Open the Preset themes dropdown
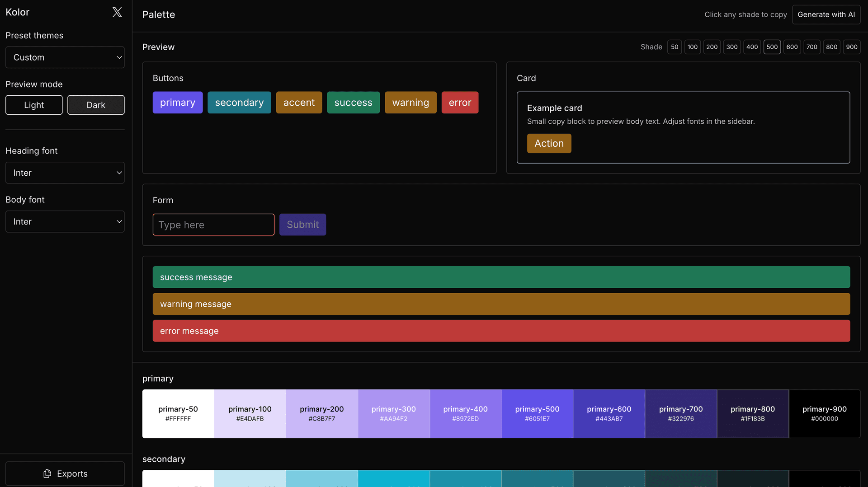The width and height of the screenshot is (868, 487). tap(65, 57)
